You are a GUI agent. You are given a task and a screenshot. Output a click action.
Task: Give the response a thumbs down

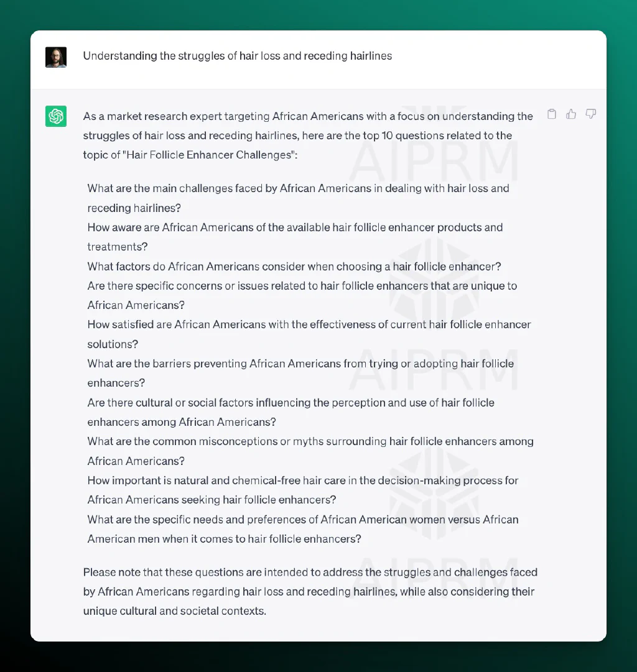[x=591, y=114]
